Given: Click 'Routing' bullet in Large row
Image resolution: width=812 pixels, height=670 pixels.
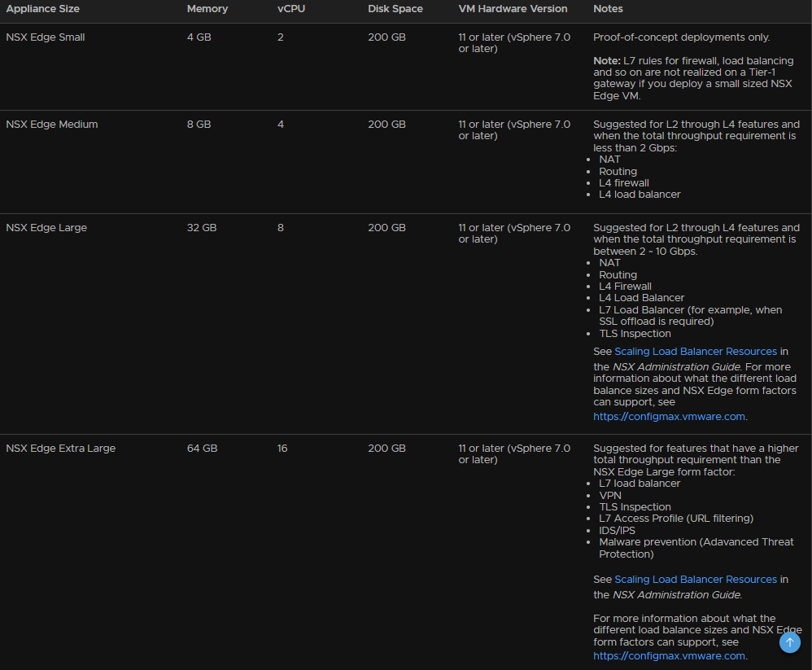Looking at the screenshot, I should (x=618, y=275).
